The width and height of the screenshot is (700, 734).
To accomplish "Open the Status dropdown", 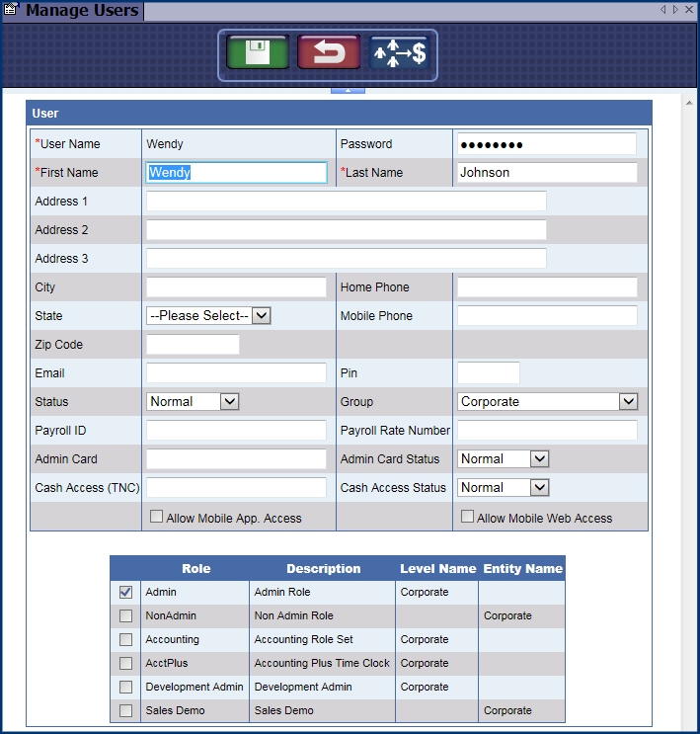I will [x=229, y=402].
